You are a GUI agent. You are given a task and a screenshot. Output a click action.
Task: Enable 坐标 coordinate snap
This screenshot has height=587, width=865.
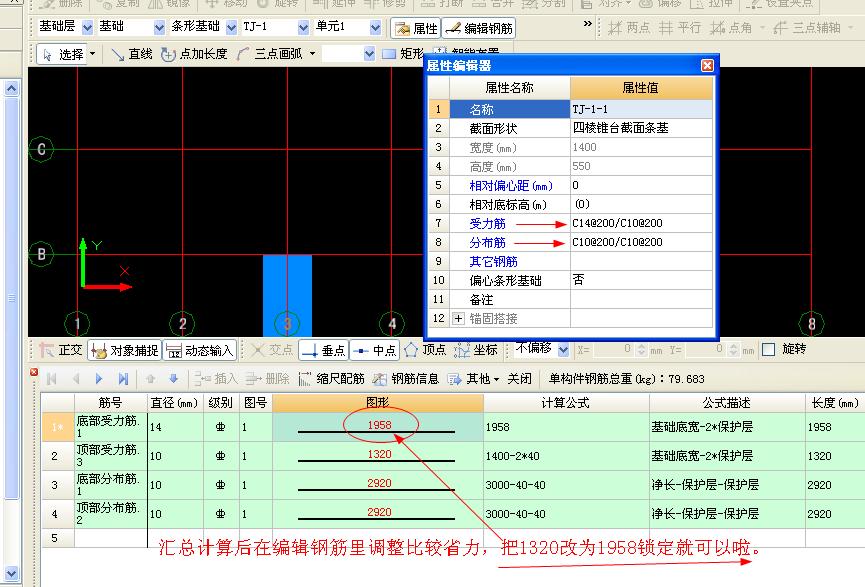point(476,350)
